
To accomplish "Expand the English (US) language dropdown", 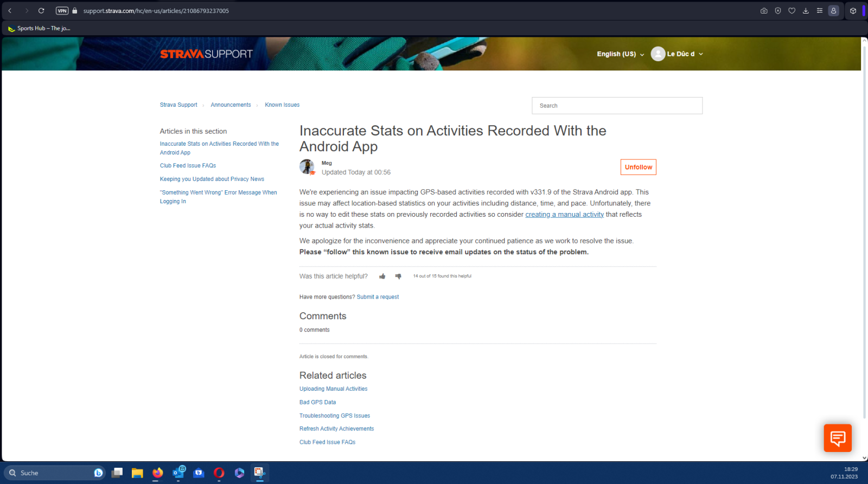I will tap(621, 54).
